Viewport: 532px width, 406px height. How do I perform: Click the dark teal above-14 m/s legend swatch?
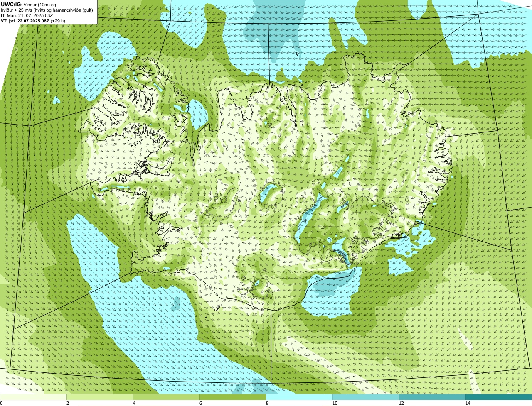[499, 397]
